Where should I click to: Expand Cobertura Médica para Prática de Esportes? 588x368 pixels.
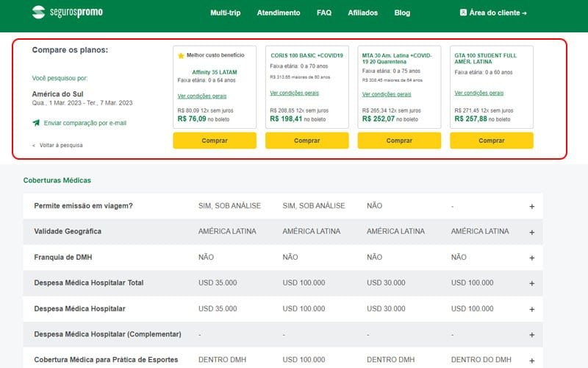[x=531, y=361]
